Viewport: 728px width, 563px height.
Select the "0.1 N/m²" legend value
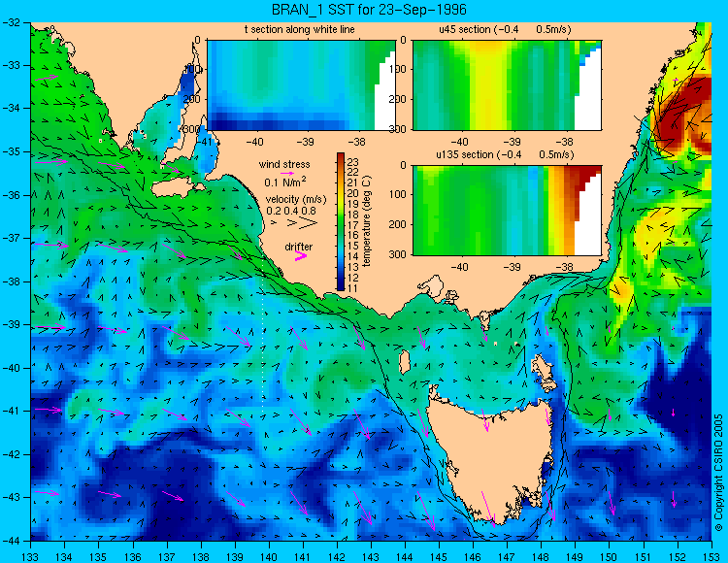(x=284, y=182)
